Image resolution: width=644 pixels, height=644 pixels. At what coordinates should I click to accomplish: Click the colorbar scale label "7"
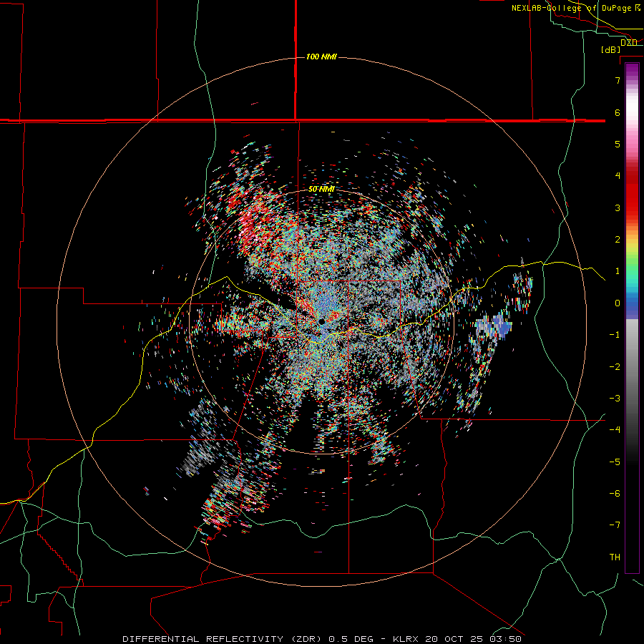tap(618, 80)
